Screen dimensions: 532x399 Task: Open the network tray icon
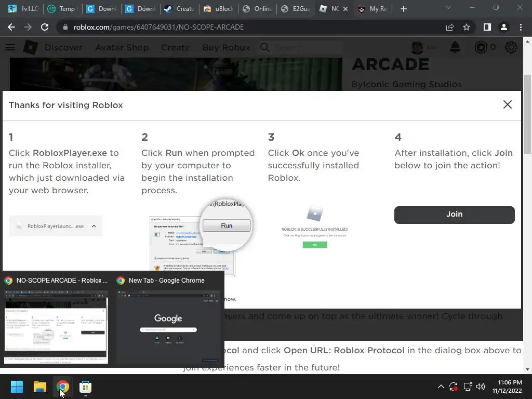[468, 387]
